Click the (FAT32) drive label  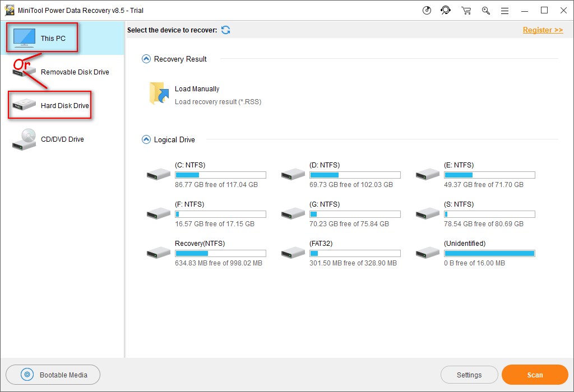321,243
